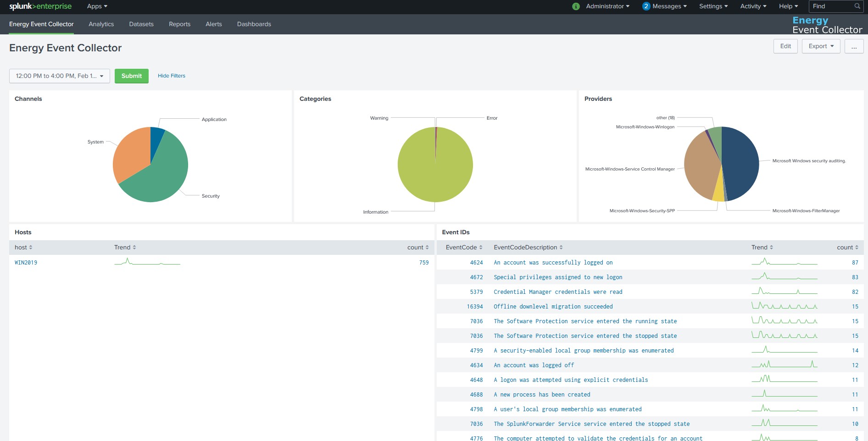Click 'An account was successfully logged on'

(x=553, y=263)
